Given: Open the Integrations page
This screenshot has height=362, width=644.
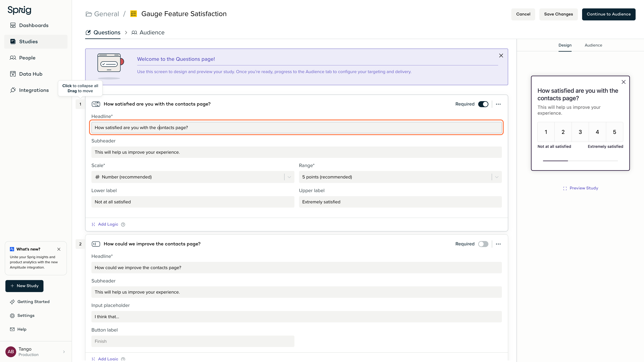Looking at the screenshot, I should 29,90.
